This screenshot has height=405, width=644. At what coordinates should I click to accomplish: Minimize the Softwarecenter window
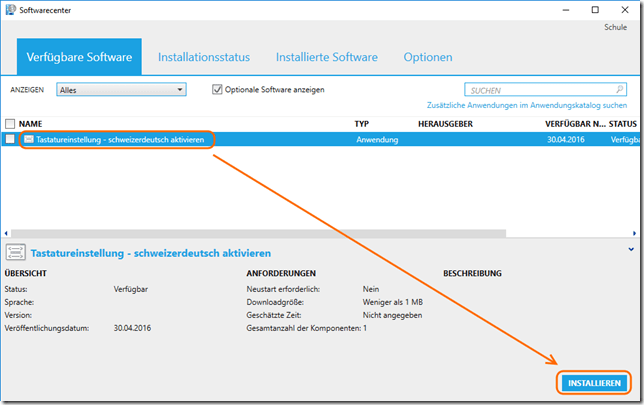point(553,9)
